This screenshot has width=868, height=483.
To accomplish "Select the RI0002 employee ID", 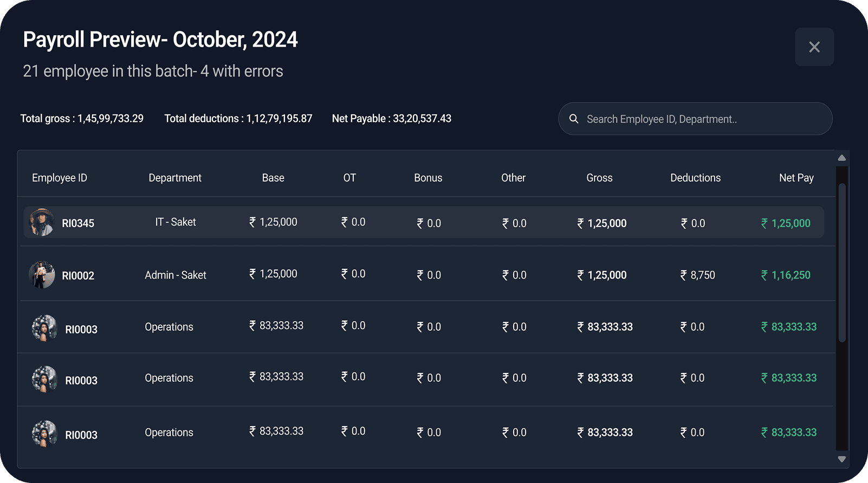I will tap(78, 276).
